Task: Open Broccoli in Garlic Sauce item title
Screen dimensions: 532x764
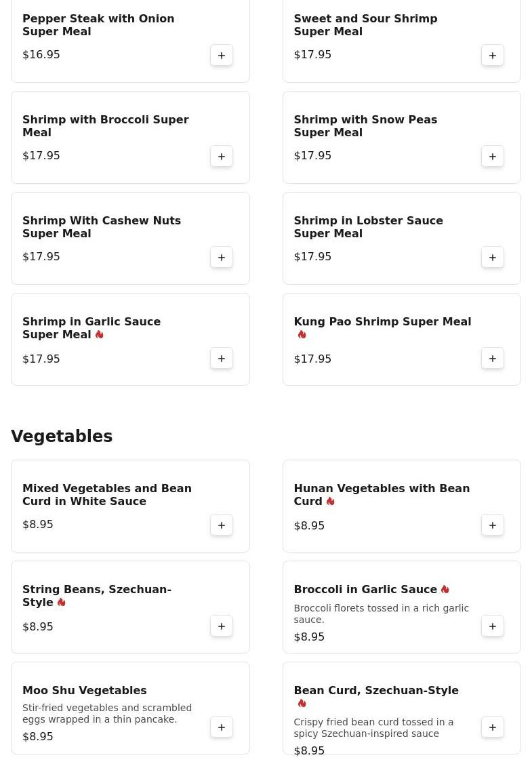Action: 365,590
